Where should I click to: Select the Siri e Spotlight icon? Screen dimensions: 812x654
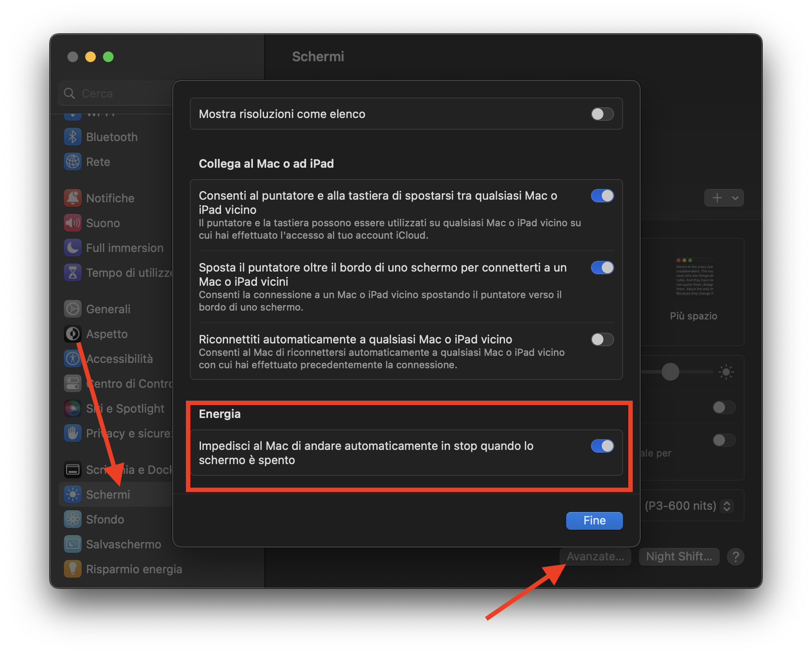coord(73,408)
